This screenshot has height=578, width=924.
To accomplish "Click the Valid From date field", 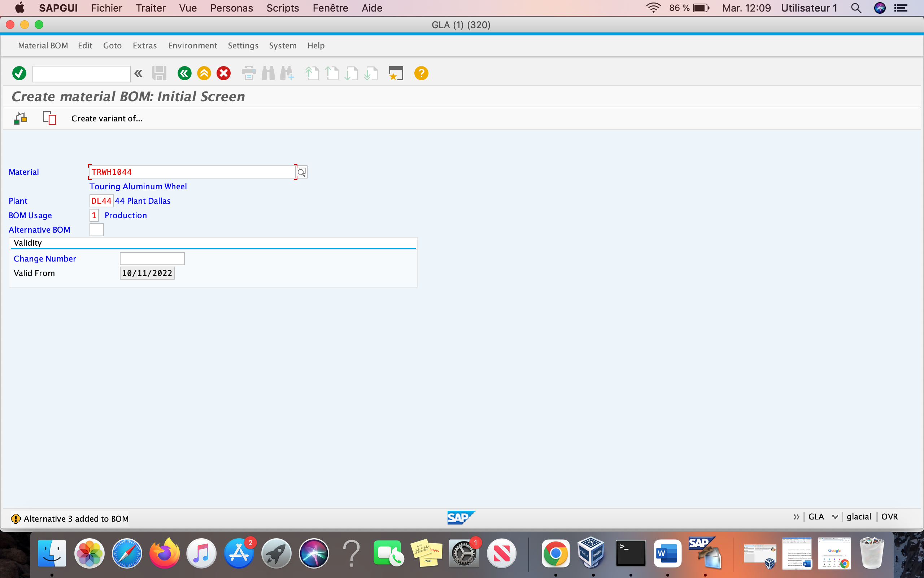I will click(147, 273).
